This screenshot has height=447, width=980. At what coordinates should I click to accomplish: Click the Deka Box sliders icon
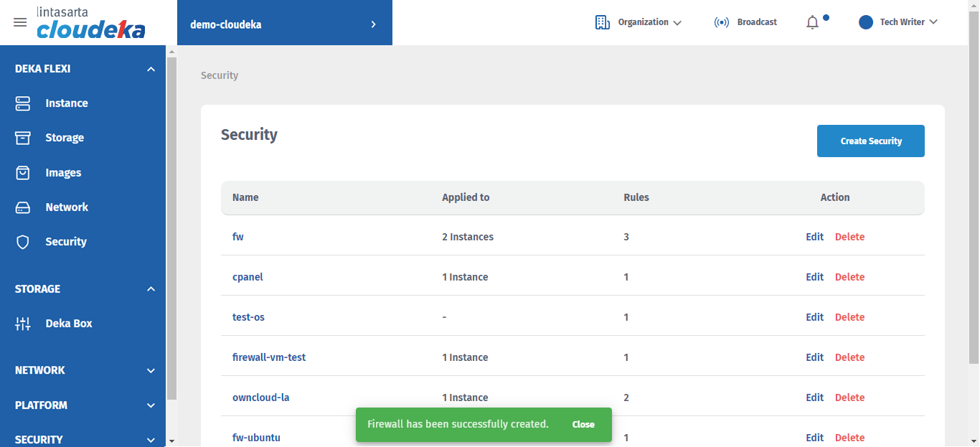pos(23,324)
